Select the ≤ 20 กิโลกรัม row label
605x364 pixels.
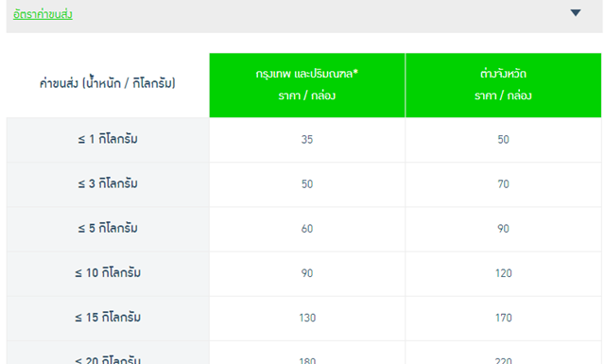(108, 360)
